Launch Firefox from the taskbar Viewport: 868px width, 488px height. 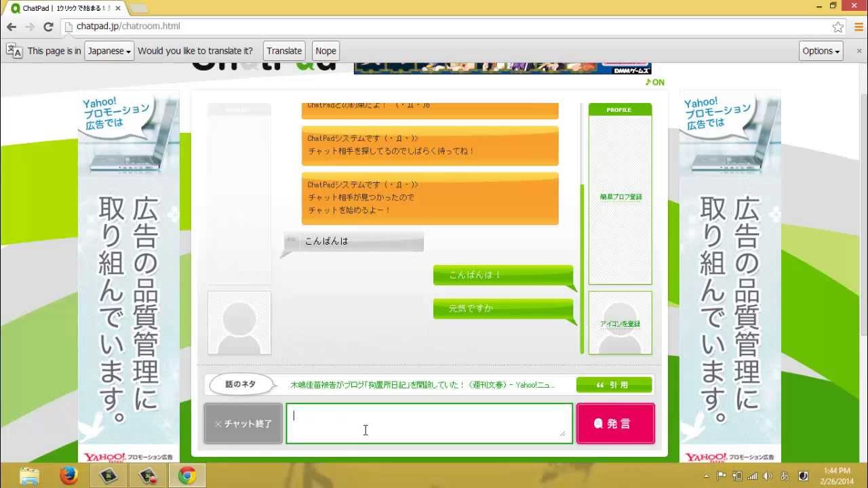pyautogui.click(x=68, y=475)
